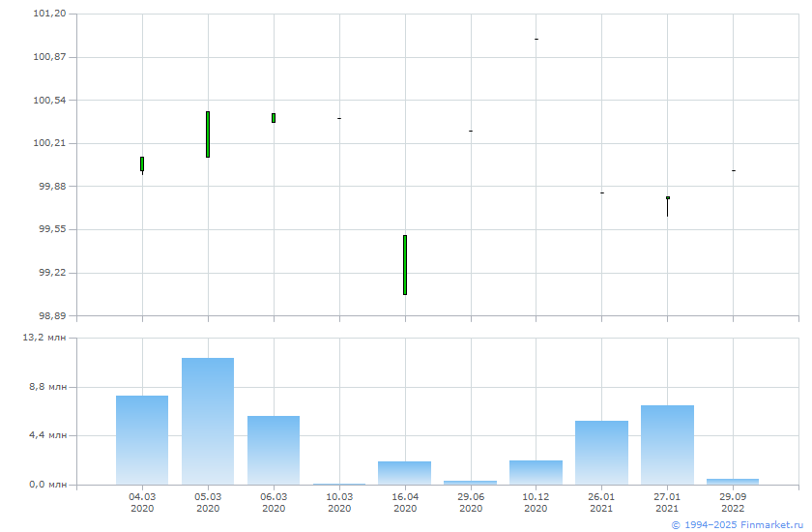
Task: Click the 99,55 price axis label
Action: point(52,229)
